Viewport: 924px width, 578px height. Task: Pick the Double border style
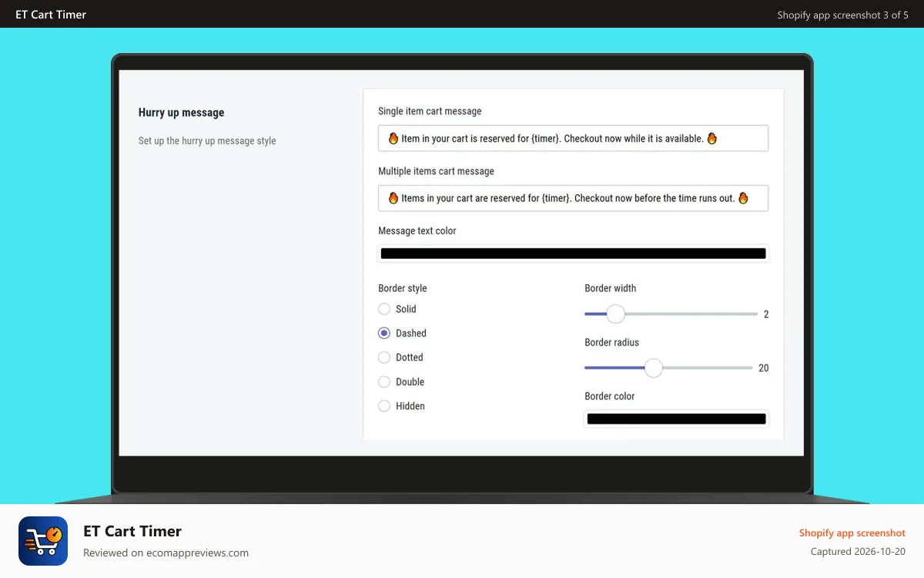(x=384, y=381)
